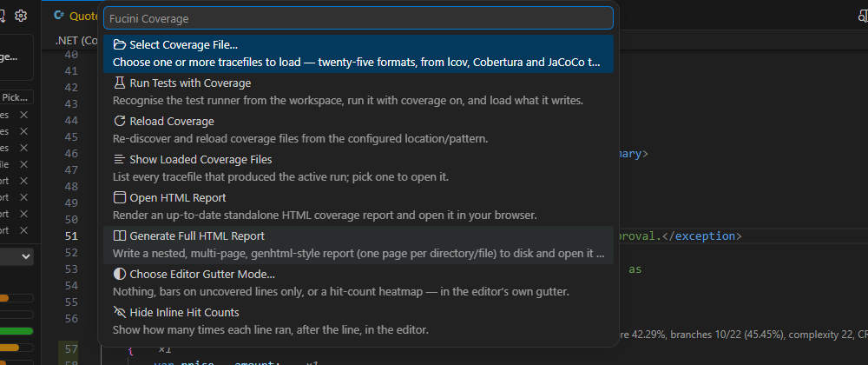
Task: Click the Pick… button in the sidebar
Action: click(16, 97)
